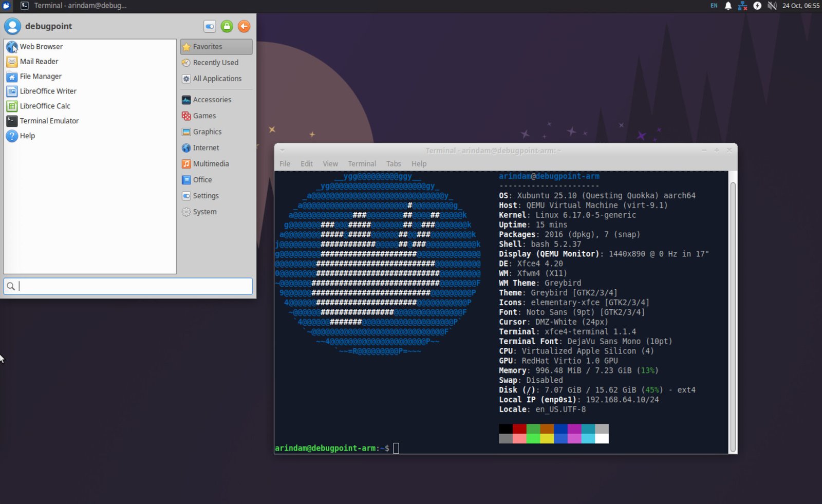822x504 pixels.
Task: Launch Web Browser from favorites
Action: click(x=41, y=46)
